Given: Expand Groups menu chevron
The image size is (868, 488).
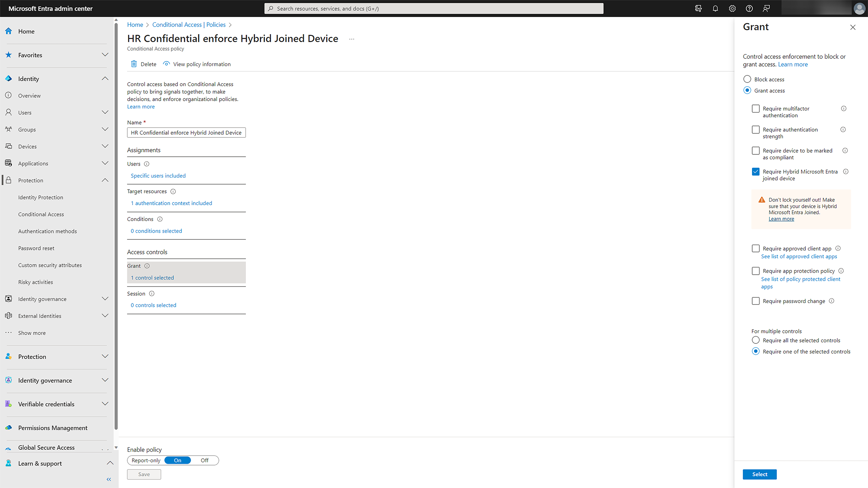Looking at the screenshot, I should [x=105, y=129].
